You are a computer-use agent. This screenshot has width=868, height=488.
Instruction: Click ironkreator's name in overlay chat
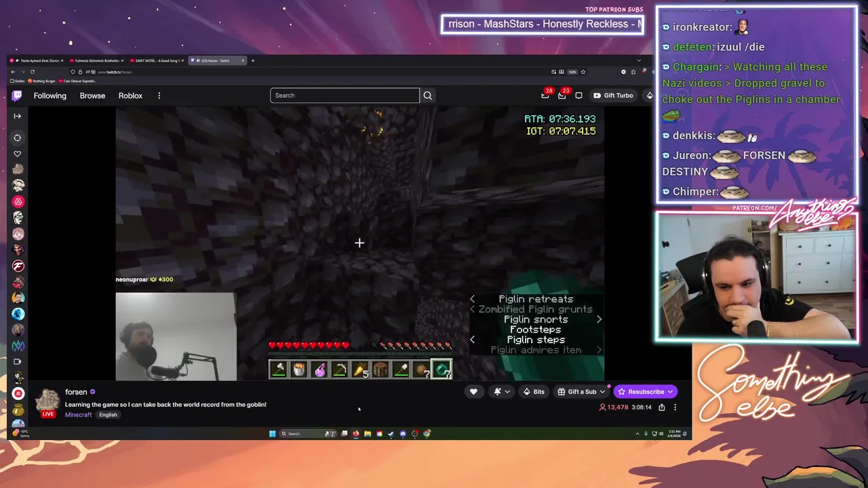[x=702, y=27]
